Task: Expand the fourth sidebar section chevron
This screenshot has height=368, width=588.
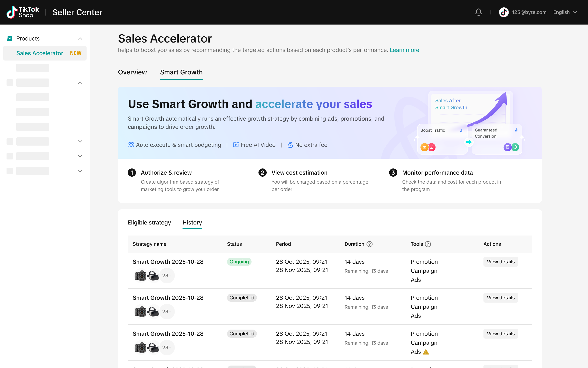Action: (x=80, y=156)
